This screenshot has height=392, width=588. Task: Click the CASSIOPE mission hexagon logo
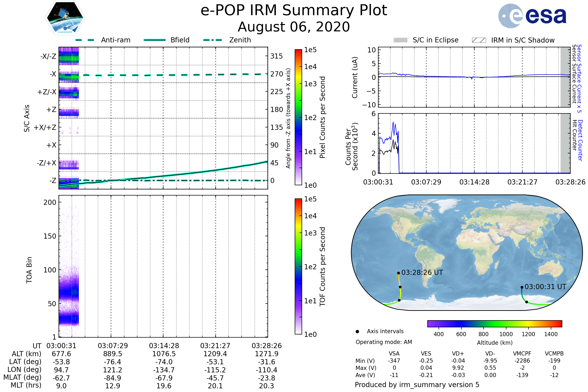click(x=65, y=18)
